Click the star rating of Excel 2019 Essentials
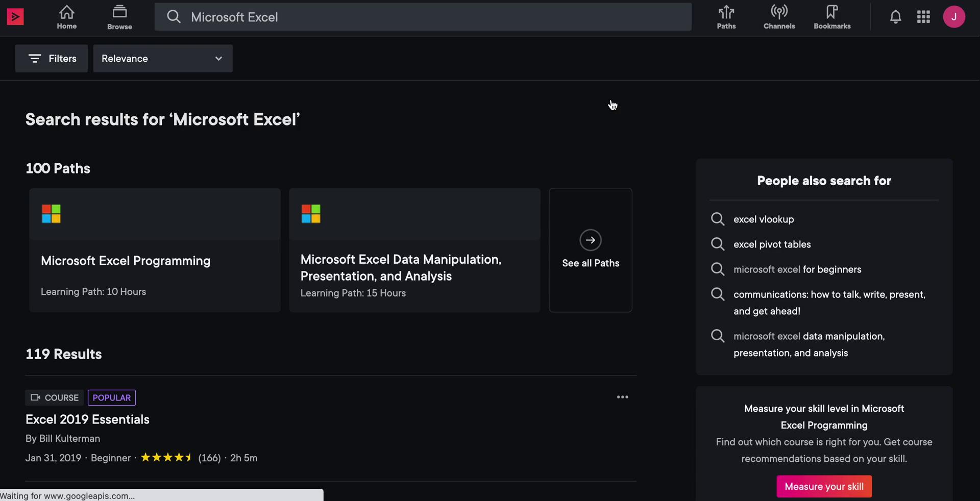980x501 pixels. [x=166, y=458]
